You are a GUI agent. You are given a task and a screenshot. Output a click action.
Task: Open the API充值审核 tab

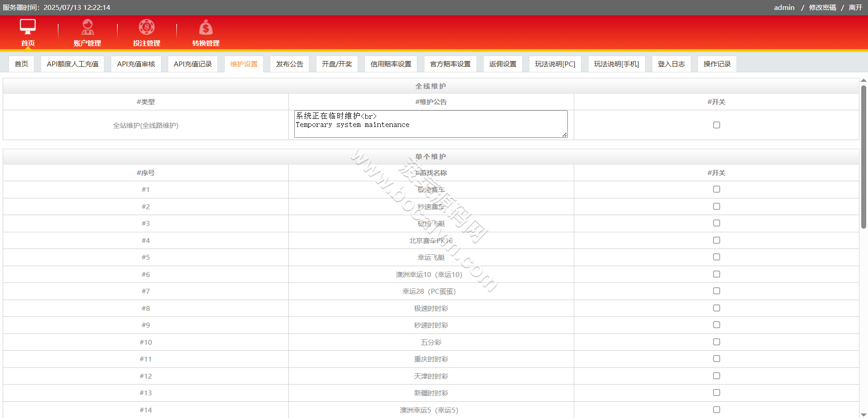coord(136,64)
